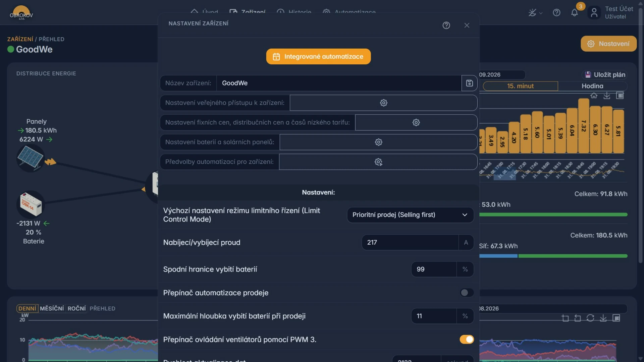644x362 pixels.
Task: Click the 'DISTRIBUCE ENERGIE' panel title
Action: coord(46,74)
